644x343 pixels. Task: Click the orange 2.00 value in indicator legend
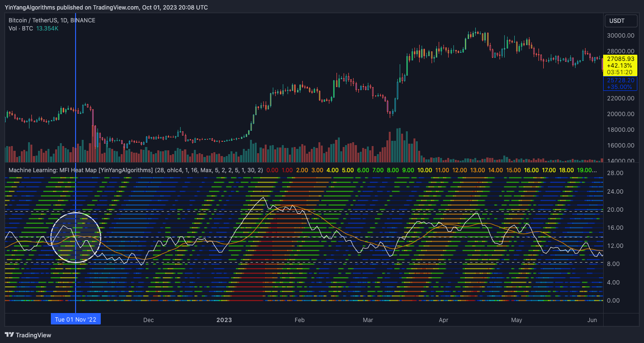(x=302, y=170)
